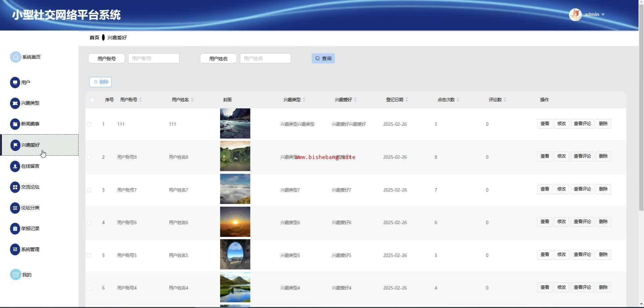Open the Report Records clipboard icon
Viewport: 644px width, 308px height.
(x=15, y=229)
